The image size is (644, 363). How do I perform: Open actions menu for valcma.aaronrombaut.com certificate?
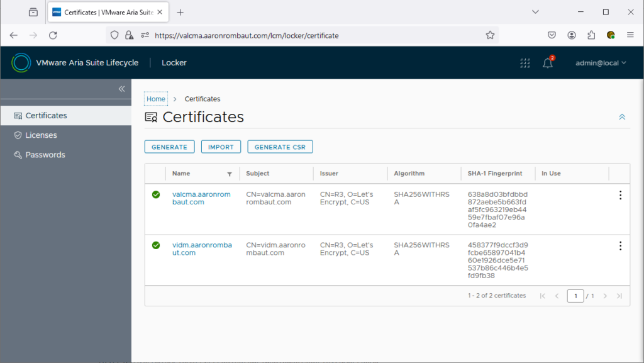click(x=620, y=195)
